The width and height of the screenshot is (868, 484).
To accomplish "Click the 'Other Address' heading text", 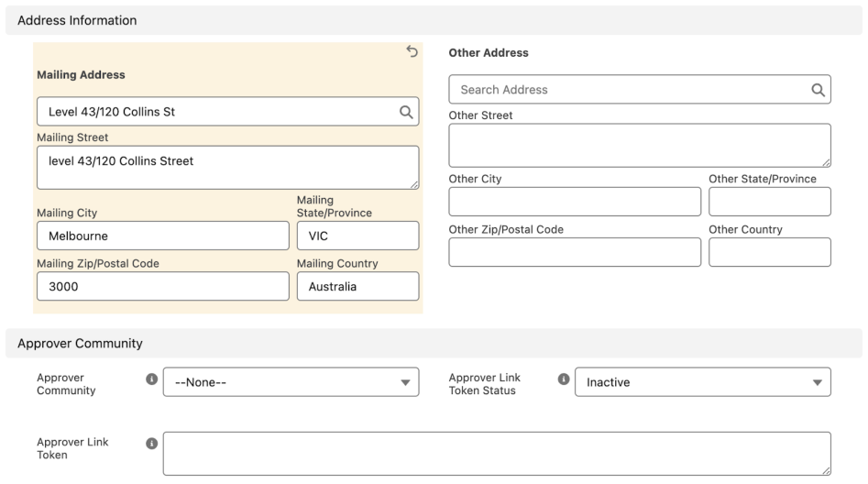I will pos(489,53).
